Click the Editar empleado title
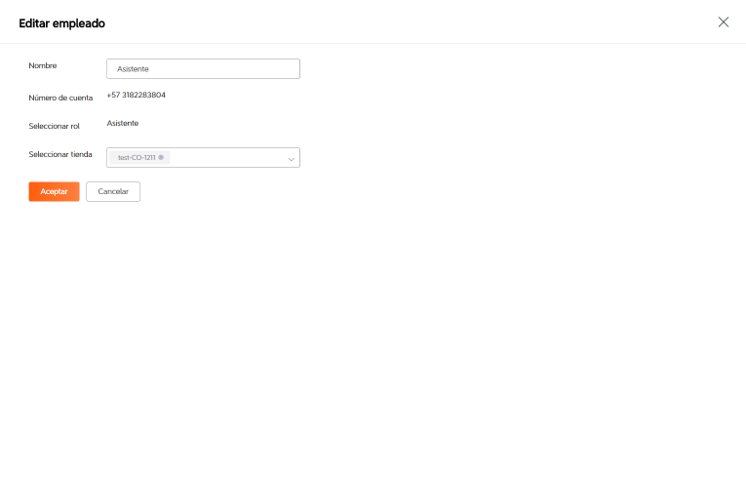This screenshot has width=746, height=477. point(62,23)
